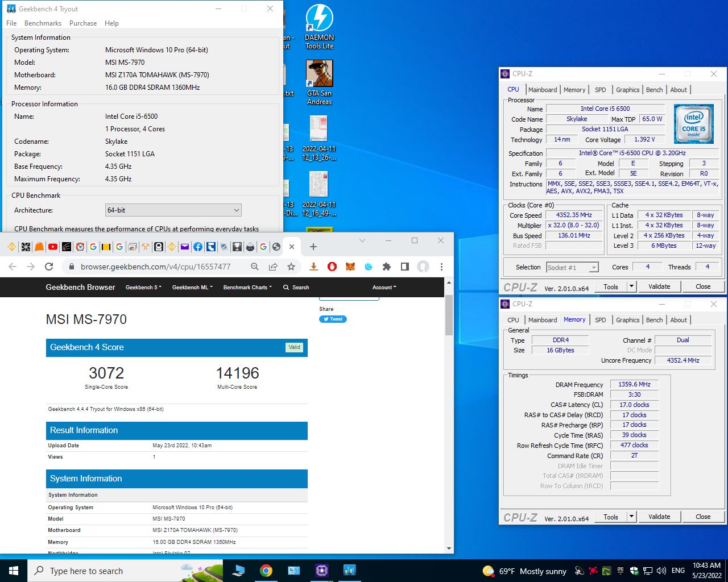
Task: Click Validate in upper CPU-Z window
Action: 659,286
